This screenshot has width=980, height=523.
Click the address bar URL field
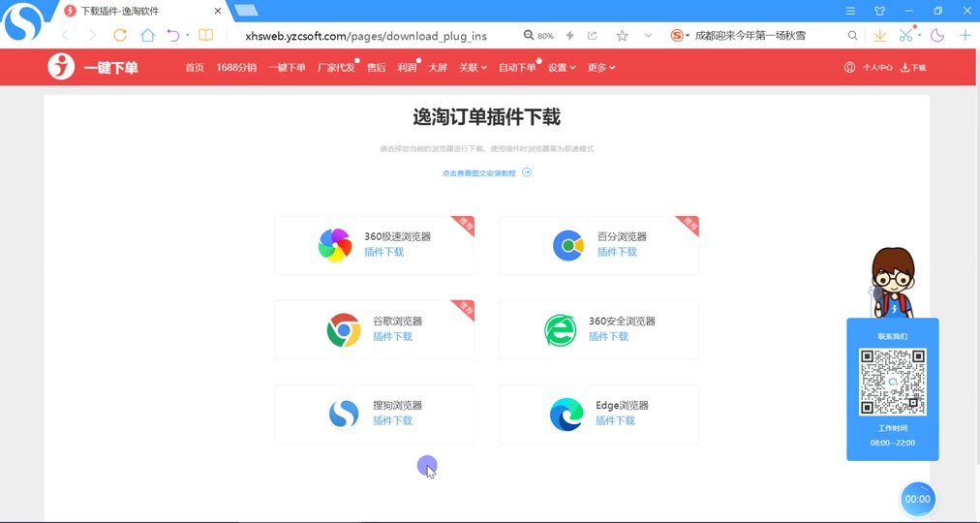click(x=366, y=36)
